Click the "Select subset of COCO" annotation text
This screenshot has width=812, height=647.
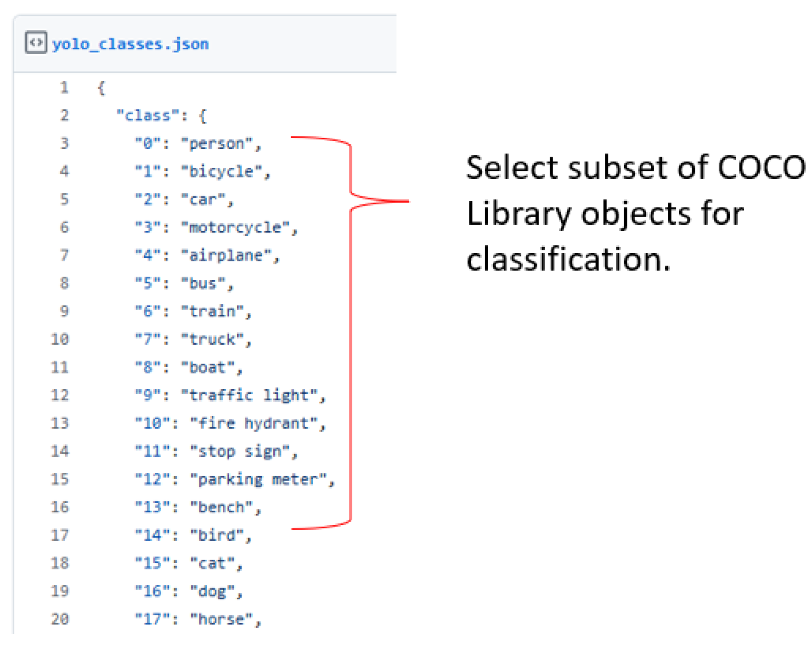[x=635, y=167]
